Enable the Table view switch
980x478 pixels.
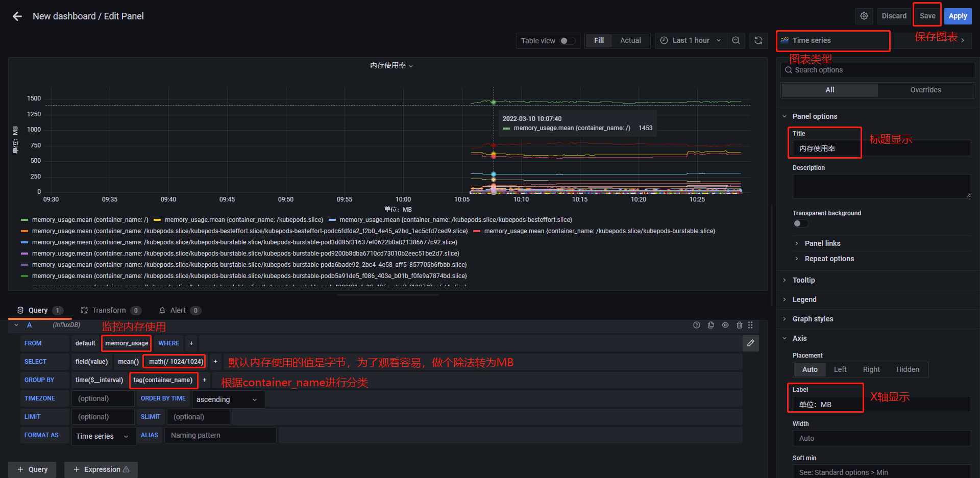(567, 41)
